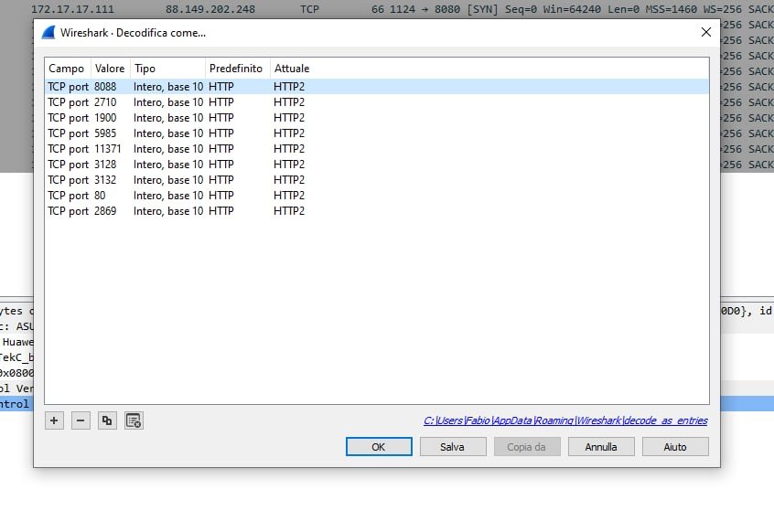
Task: Select packet from 172.17.17.111 in main window
Action: (72, 9)
